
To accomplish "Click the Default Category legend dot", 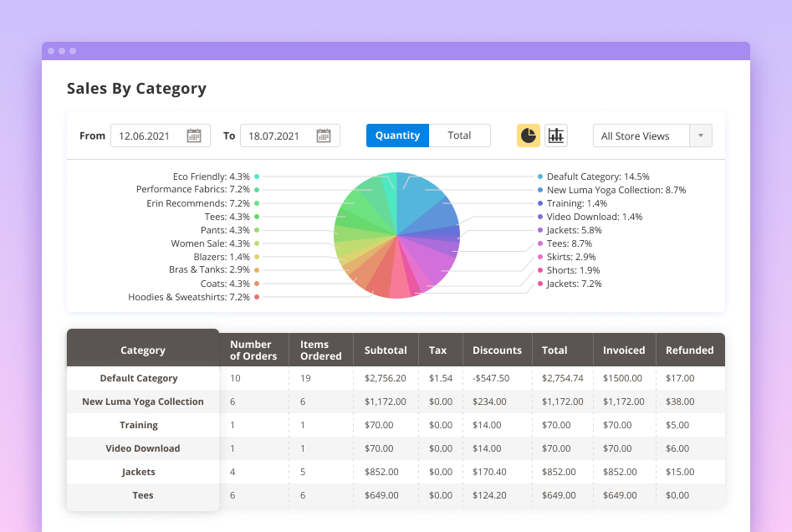I will coord(540,176).
